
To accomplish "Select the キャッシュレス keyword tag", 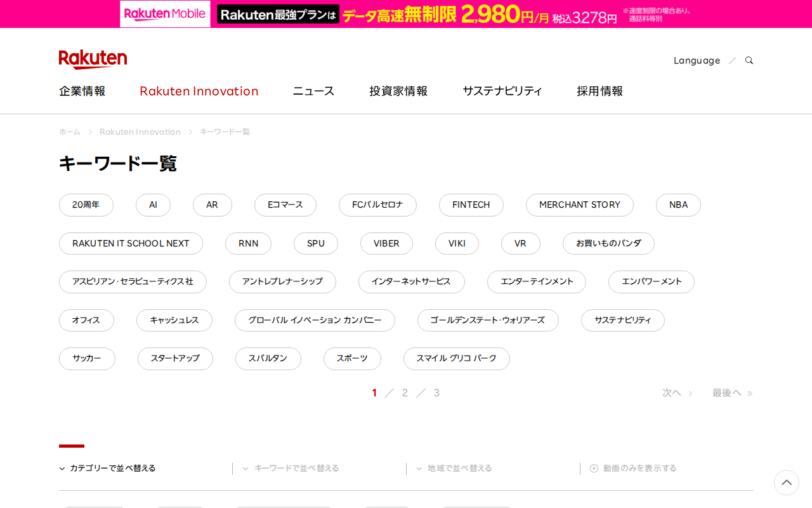I will [174, 321].
